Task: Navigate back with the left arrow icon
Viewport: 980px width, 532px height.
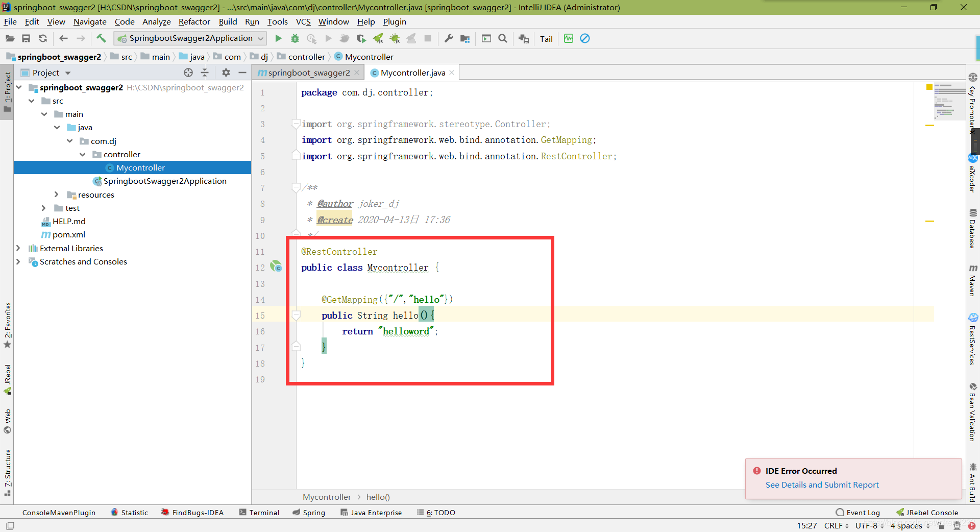Action: (x=64, y=38)
